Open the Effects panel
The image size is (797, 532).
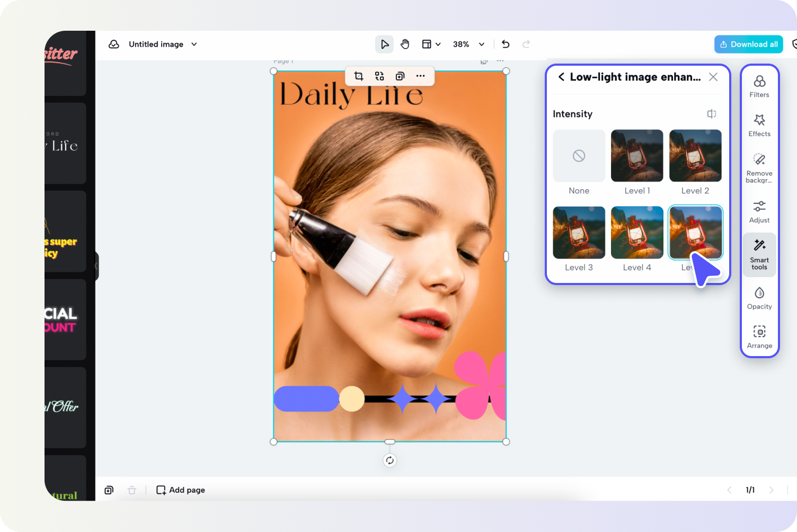point(759,125)
